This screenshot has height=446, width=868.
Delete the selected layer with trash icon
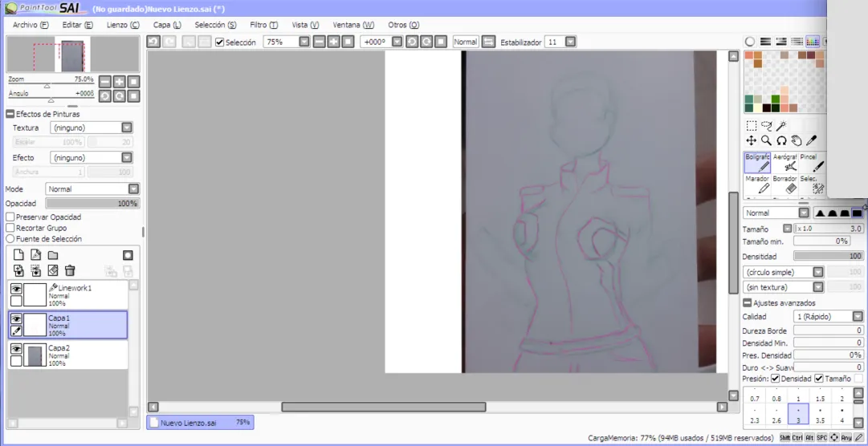pyautogui.click(x=70, y=270)
